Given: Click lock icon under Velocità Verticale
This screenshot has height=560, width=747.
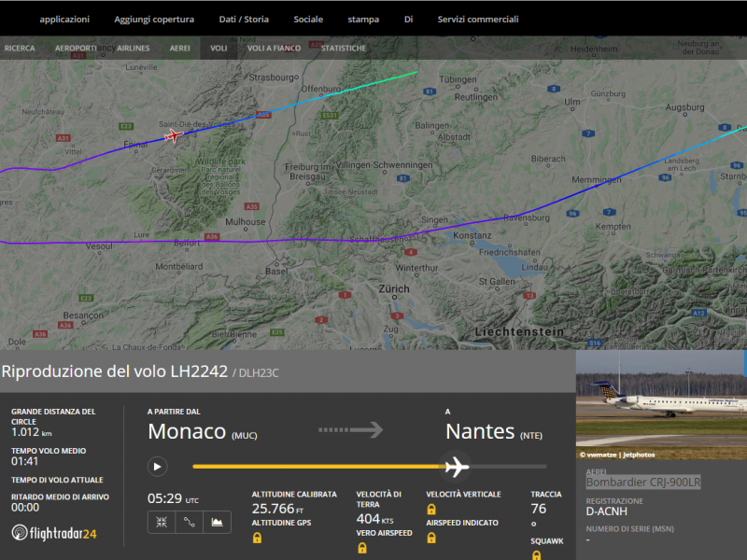Looking at the screenshot, I should pyautogui.click(x=431, y=510).
